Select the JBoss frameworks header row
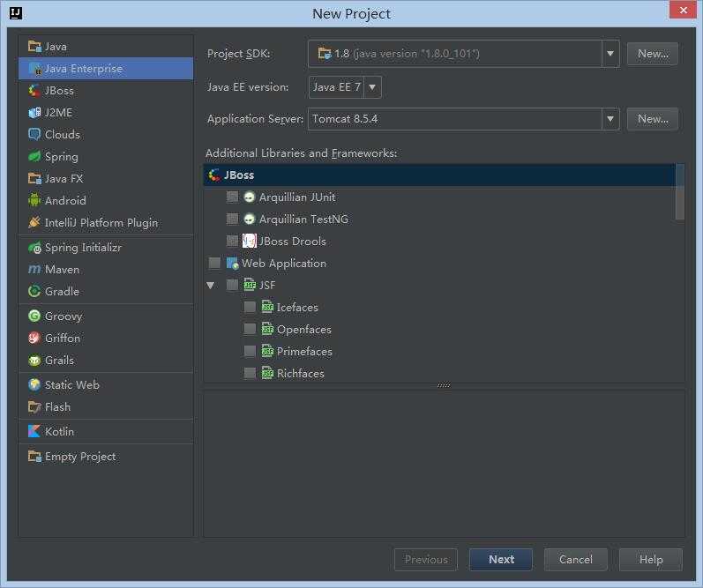The image size is (703, 588). pyautogui.click(x=439, y=175)
